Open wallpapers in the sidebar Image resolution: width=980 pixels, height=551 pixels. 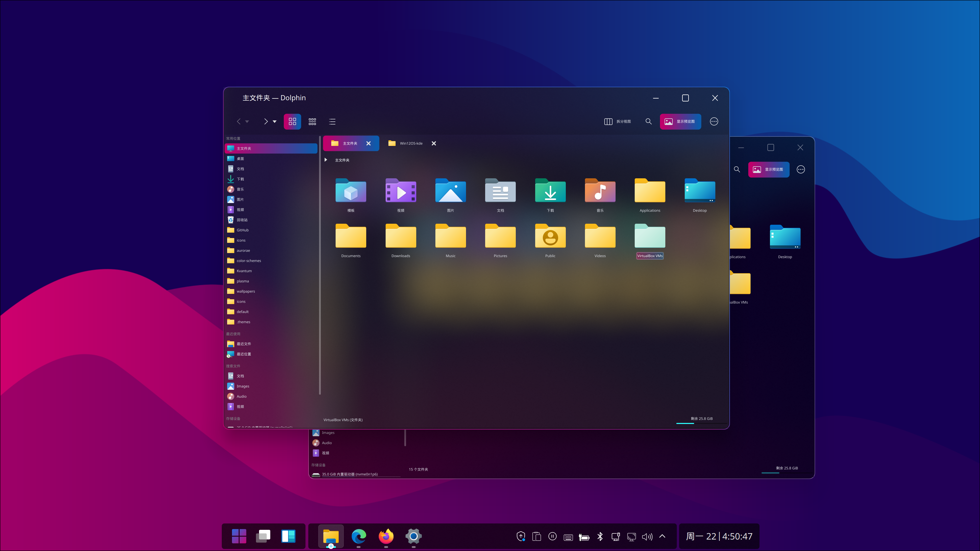pos(271,291)
